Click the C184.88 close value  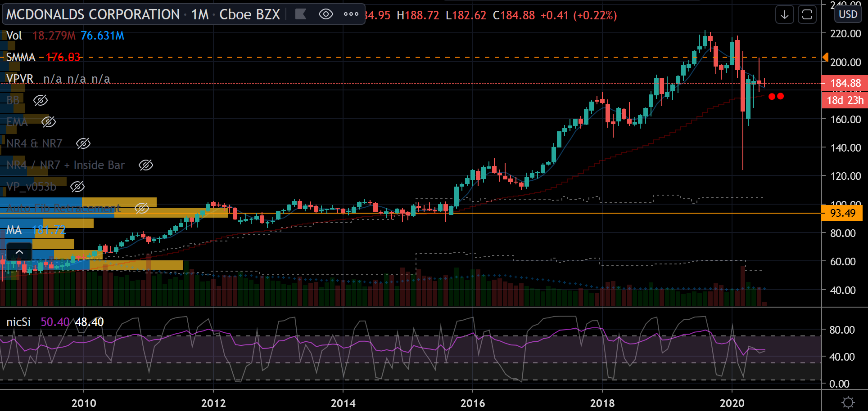pos(514,15)
